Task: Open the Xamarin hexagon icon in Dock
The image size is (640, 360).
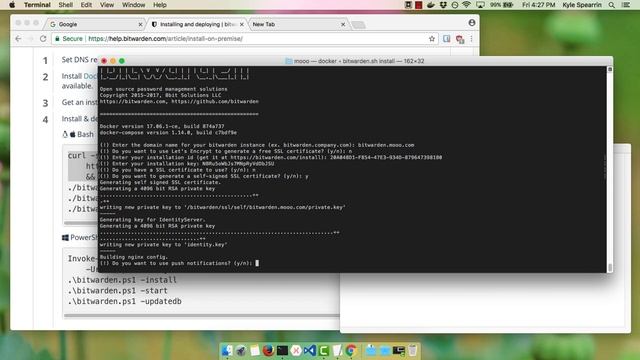Action: [296, 350]
